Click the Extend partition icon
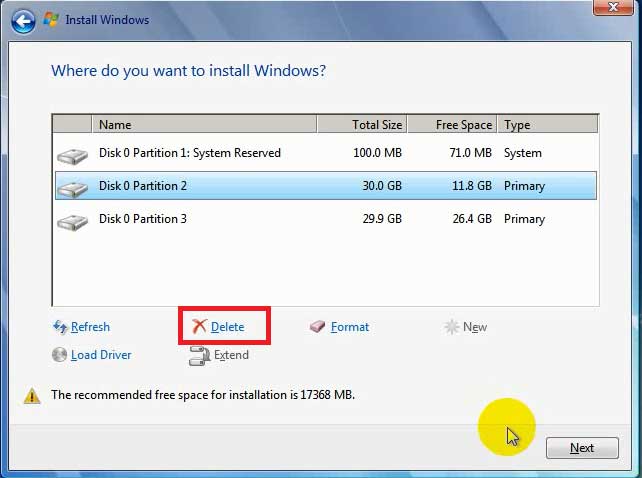The width and height of the screenshot is (642, 478). point(199,355)
